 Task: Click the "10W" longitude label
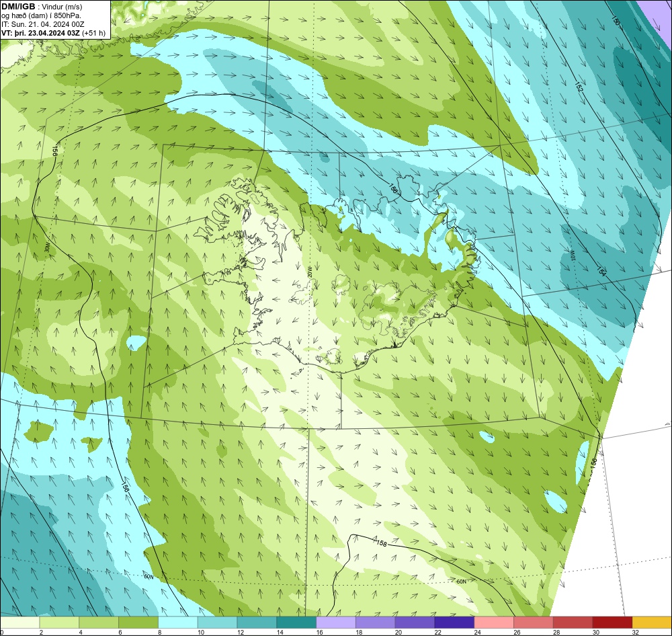[572, 255]
